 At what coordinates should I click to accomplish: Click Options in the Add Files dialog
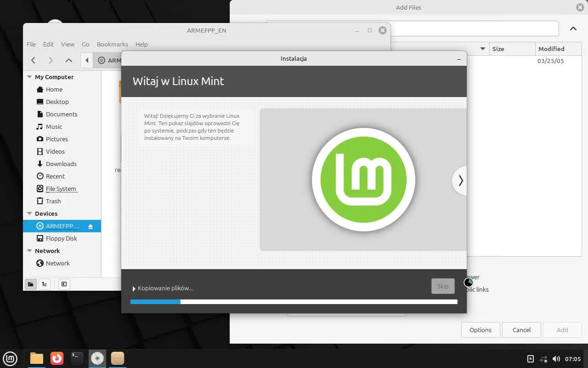[481, 330]
